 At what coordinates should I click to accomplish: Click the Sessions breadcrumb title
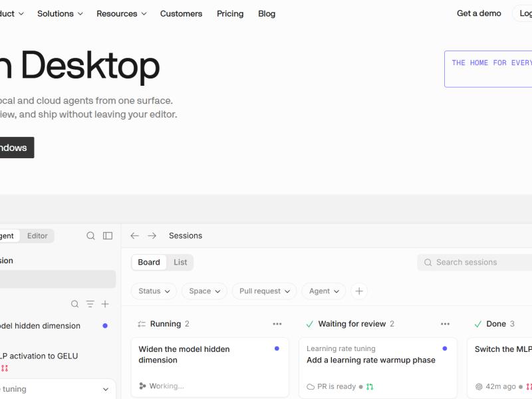pos(186,236)
